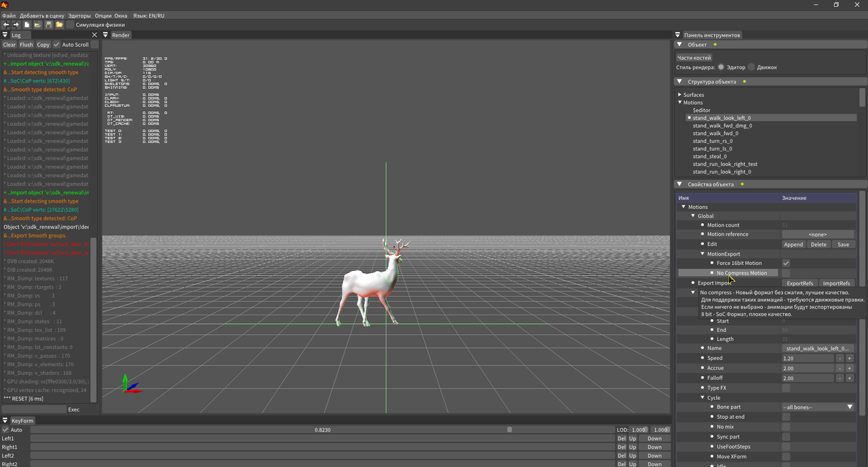Open the Опции menu
The image size is (868, 467).
103,16
